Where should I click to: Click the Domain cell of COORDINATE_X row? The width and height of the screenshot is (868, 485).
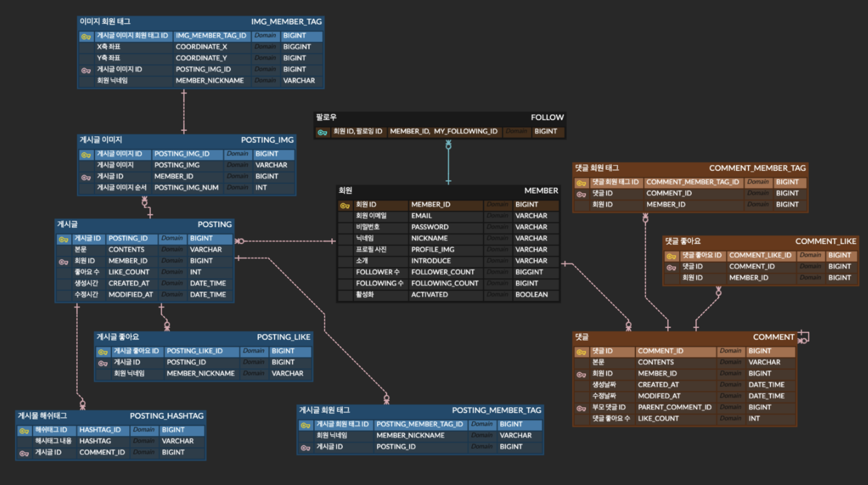[265, 47]
